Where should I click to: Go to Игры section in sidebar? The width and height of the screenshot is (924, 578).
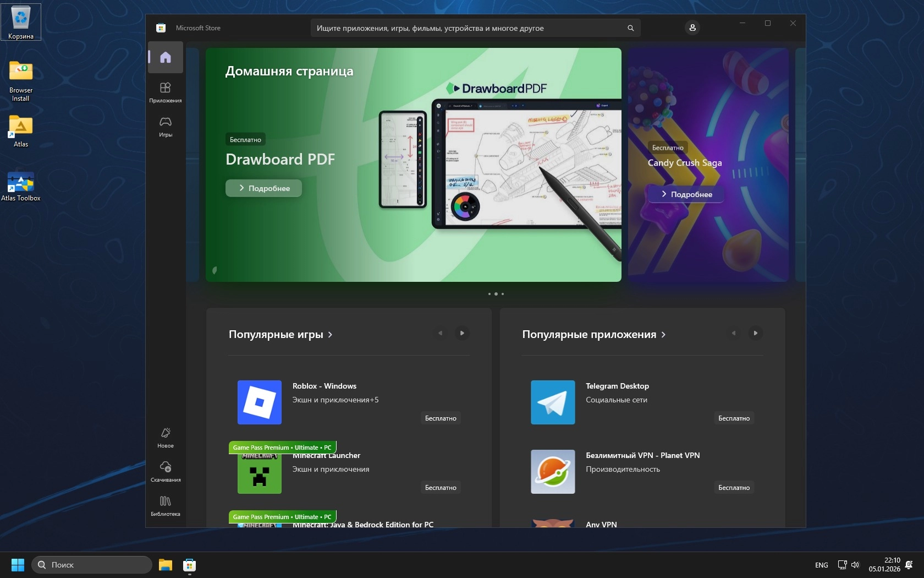[x=166, y=126]
